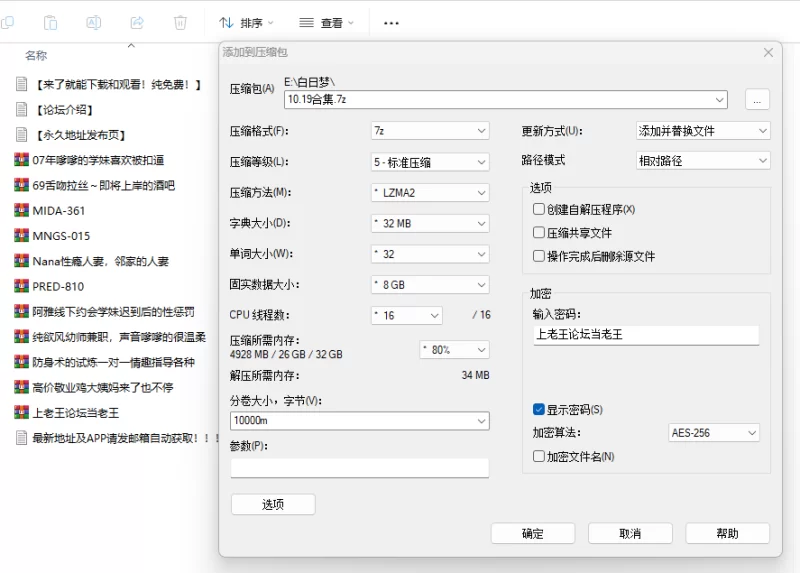Click the browse "..." button beside archive path

[x=757, y=99]
